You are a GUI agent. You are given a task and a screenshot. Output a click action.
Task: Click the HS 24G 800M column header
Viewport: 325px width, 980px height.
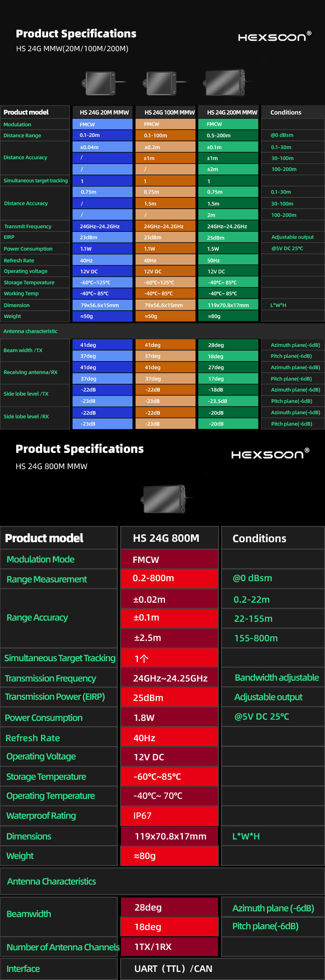pyautogui.click(x=166, y=538)
